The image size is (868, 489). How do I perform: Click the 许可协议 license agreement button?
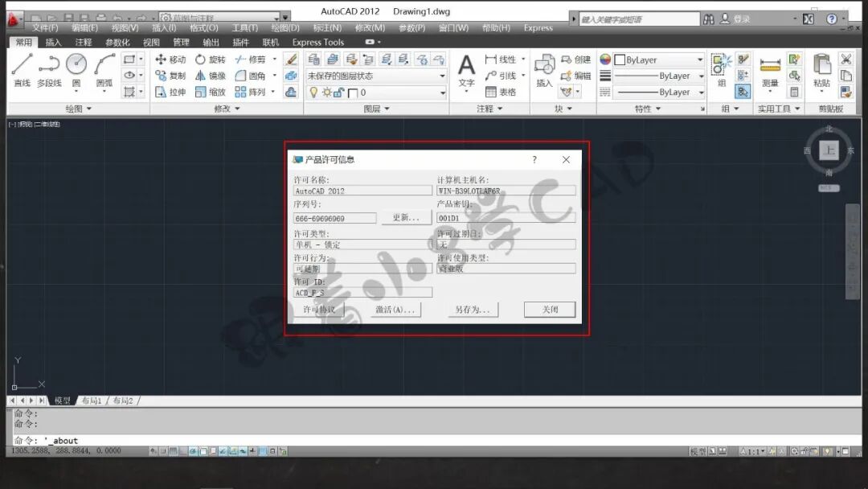319,310
